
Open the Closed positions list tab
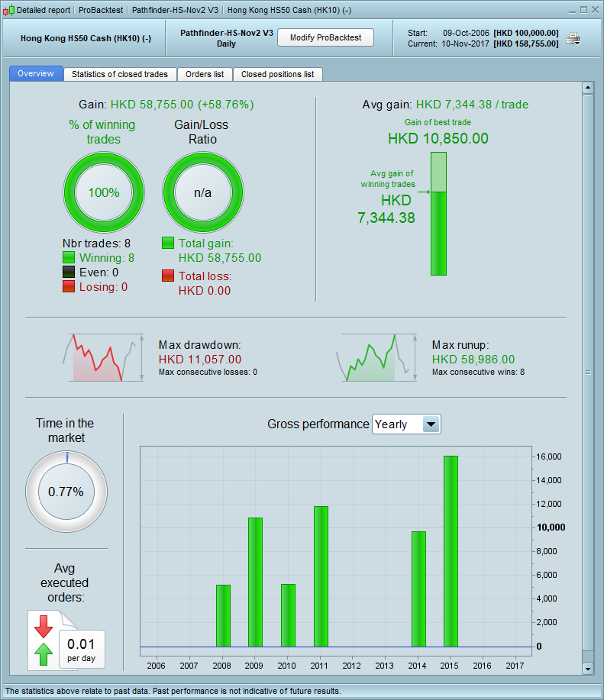278,74
